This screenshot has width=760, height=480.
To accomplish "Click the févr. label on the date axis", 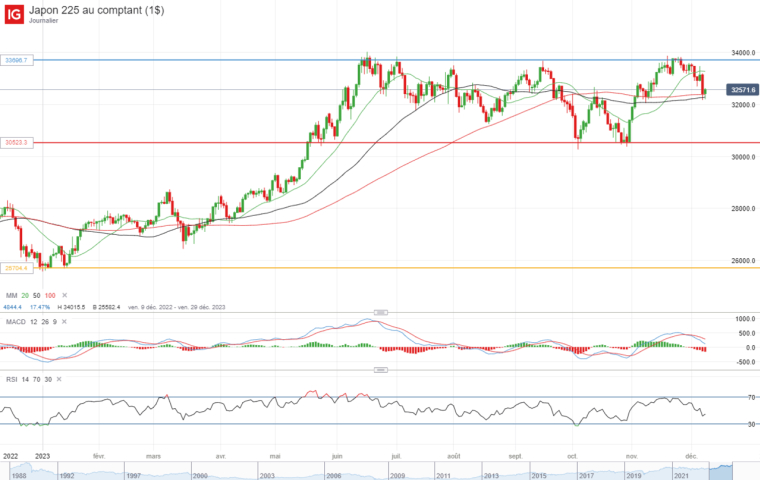I will pos(99,456).
